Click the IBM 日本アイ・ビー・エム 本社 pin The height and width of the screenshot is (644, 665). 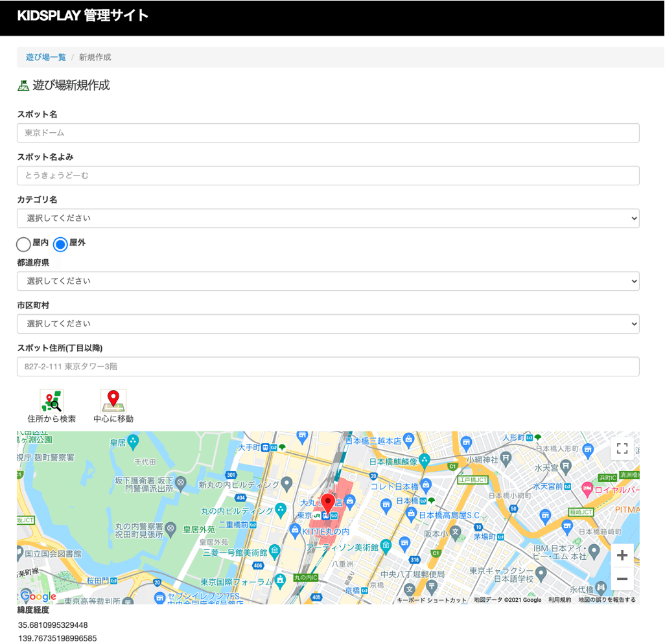pos(594,551)
